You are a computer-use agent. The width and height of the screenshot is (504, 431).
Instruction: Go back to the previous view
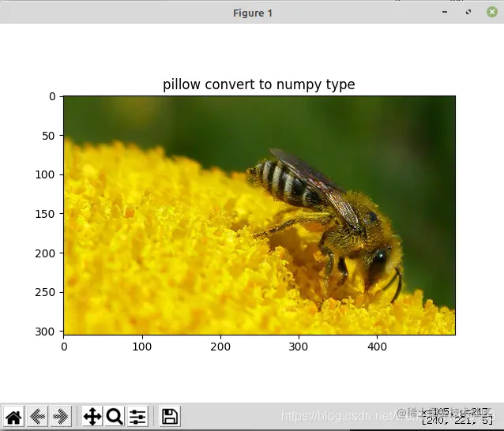pos(37,417)
